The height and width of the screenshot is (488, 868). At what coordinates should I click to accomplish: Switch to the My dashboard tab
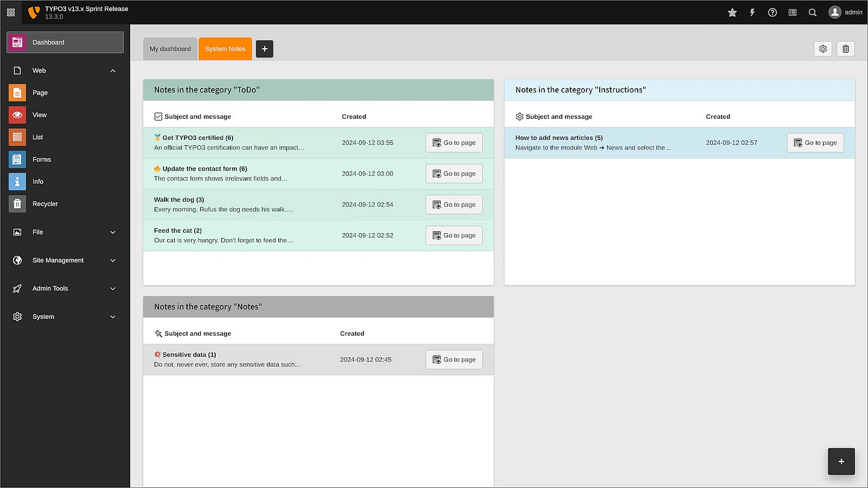170,49
